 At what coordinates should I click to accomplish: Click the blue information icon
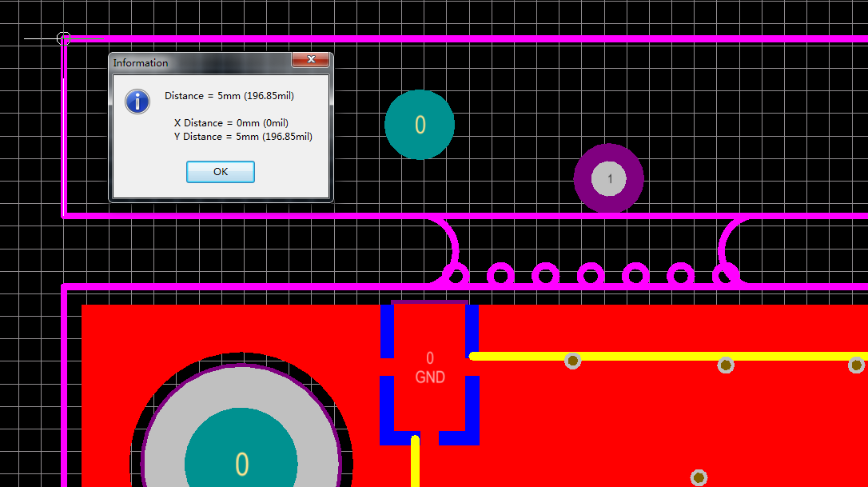coord(137,102)
